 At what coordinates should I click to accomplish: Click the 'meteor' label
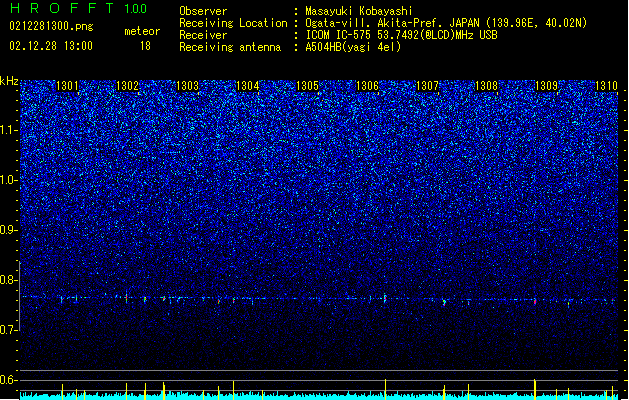click(x=142, y=31)
